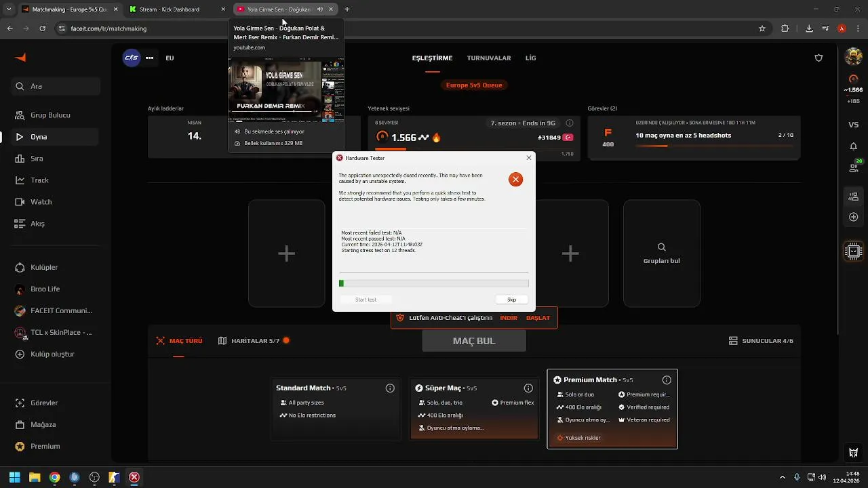Open the three-dot menu beside CS icon

(x=149, y=58)
